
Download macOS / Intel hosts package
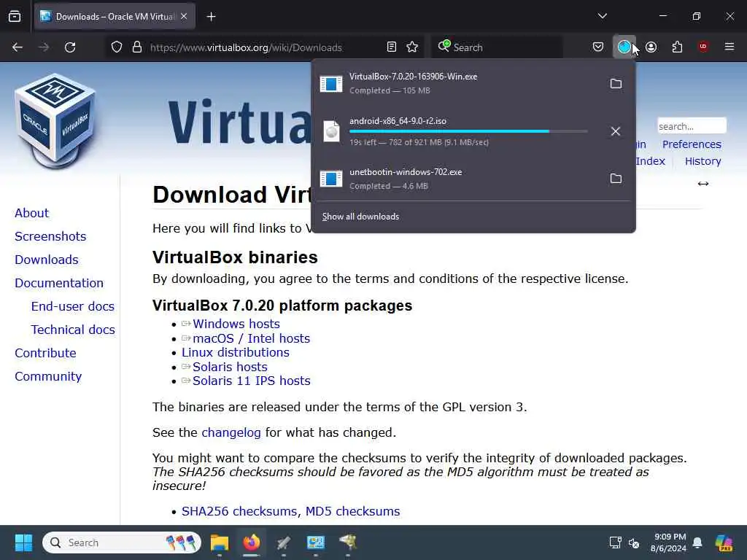[x=251, y=338]
